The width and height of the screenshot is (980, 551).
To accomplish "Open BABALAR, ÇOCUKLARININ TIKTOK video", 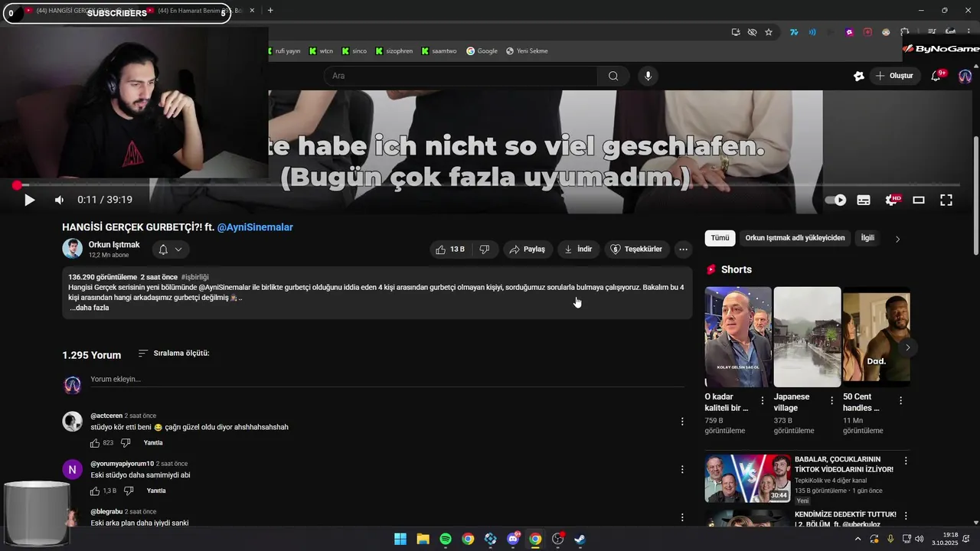I will tap(747, 479).
